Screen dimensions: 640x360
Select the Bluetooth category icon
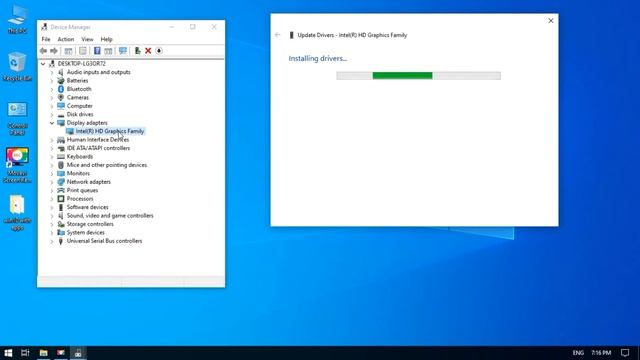pyautogui.click(x=61, y=89)
